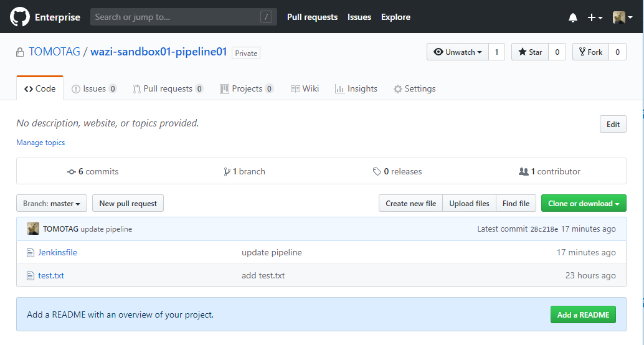The width and height of the screenshot is (644, 345).
Task: Click the stargazers count 0
Action: (x=557, y=52)
